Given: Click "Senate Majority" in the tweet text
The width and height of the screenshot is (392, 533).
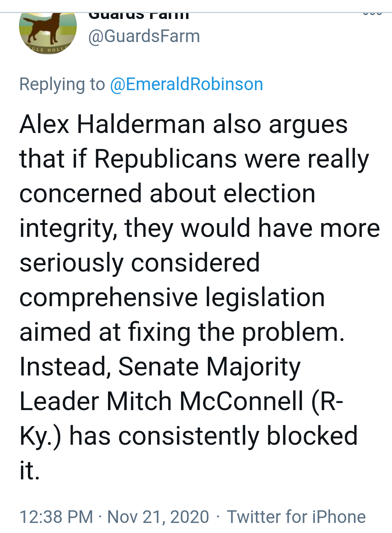Looking at the screenshot, I should [209, 367].
